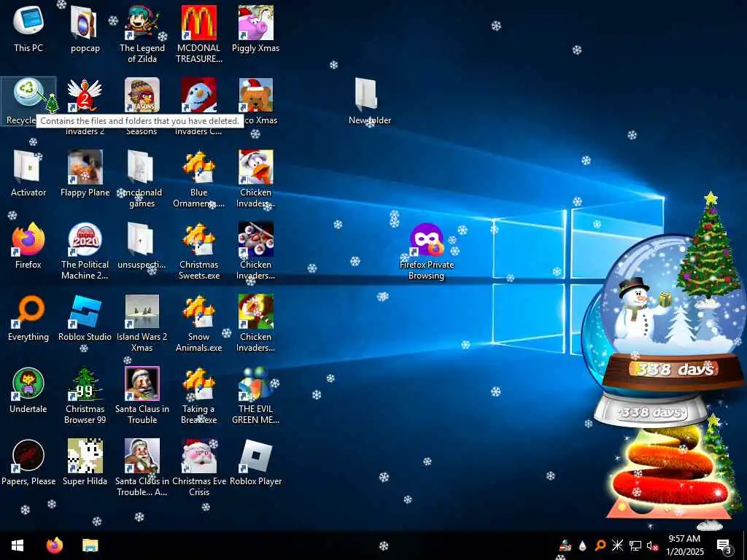Open the mcdonald games folder

pyautogui.click(x=142, y=178)
